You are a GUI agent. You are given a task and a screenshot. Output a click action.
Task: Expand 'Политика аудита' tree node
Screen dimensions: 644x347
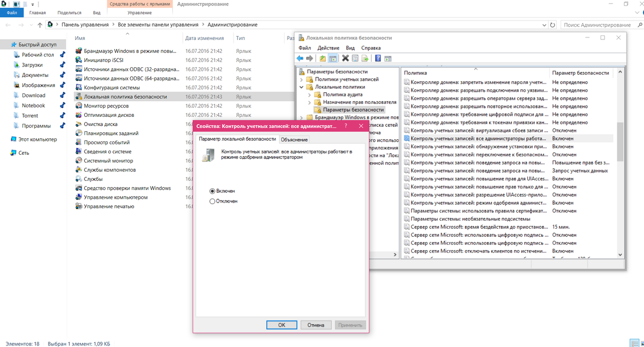coord(310,94)
